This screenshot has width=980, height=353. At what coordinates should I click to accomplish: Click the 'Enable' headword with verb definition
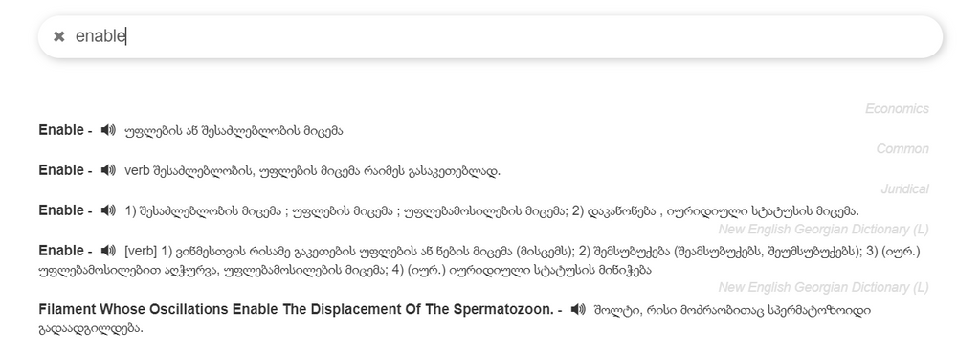pos(61,170)
